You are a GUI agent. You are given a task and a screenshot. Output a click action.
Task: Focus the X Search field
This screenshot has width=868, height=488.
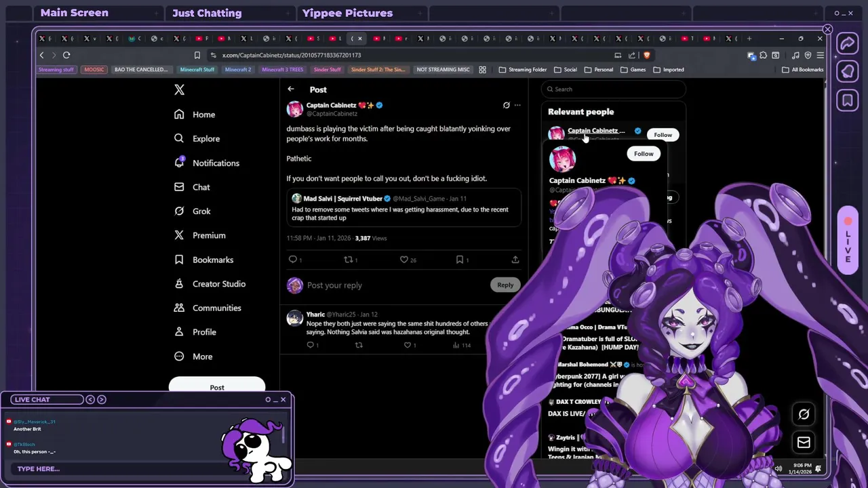click(614, 89)
